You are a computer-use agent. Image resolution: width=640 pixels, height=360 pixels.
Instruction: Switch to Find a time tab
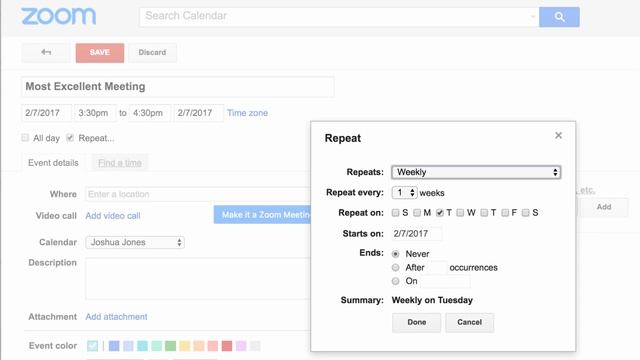120,163
